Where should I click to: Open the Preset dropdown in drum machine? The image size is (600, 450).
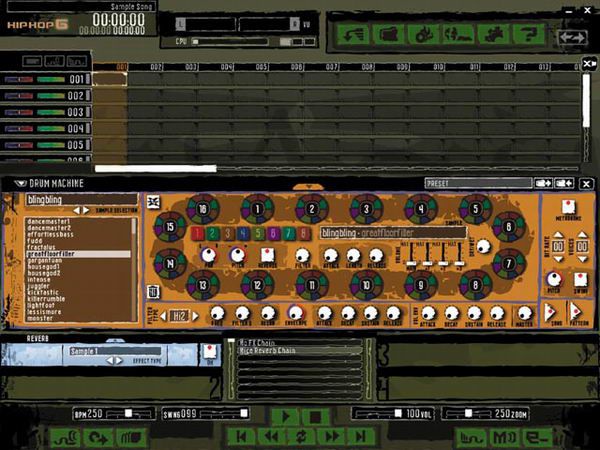[478, 184]
